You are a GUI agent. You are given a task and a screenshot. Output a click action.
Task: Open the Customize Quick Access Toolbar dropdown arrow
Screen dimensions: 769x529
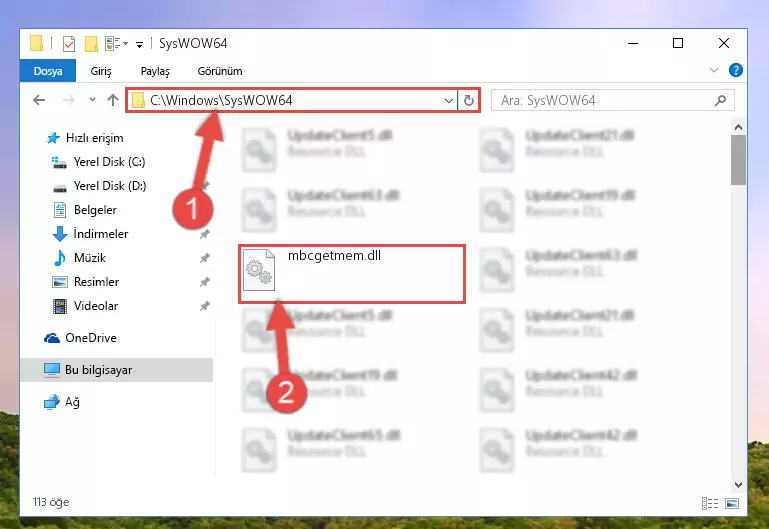tap(139, 45)
